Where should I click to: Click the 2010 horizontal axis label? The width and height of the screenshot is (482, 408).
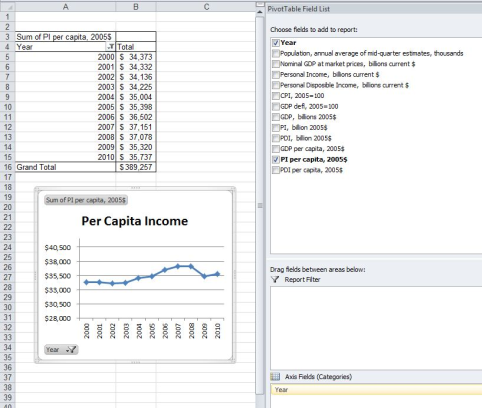click(x=218, y=331)
